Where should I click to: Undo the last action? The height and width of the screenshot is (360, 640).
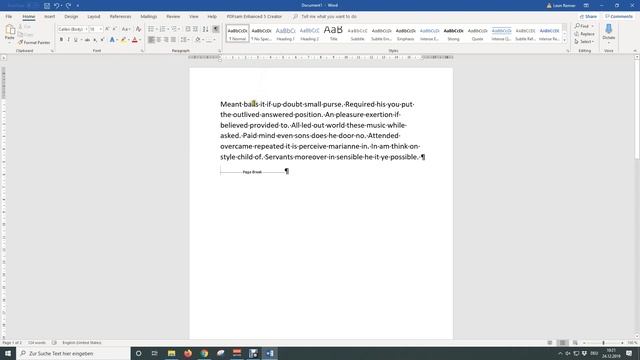tap(56, 5)
